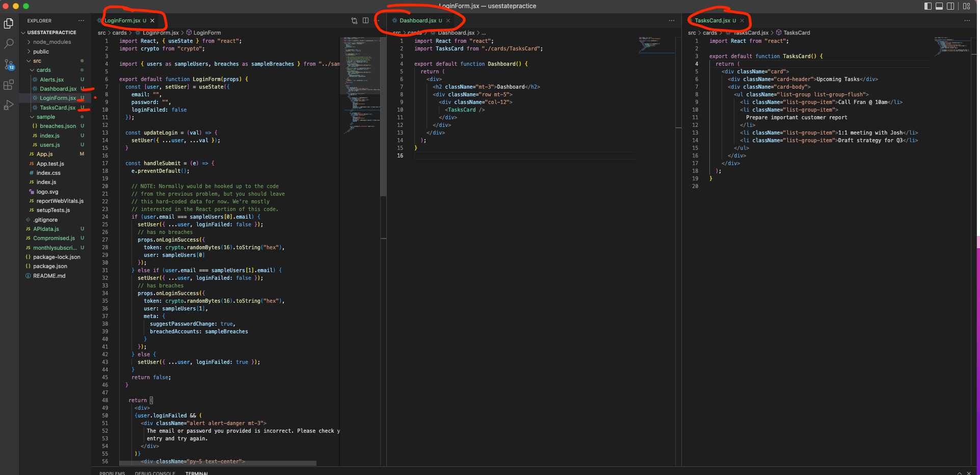
Task: Open Alerts.jsx from the file tree
Action: click(51, 80)
